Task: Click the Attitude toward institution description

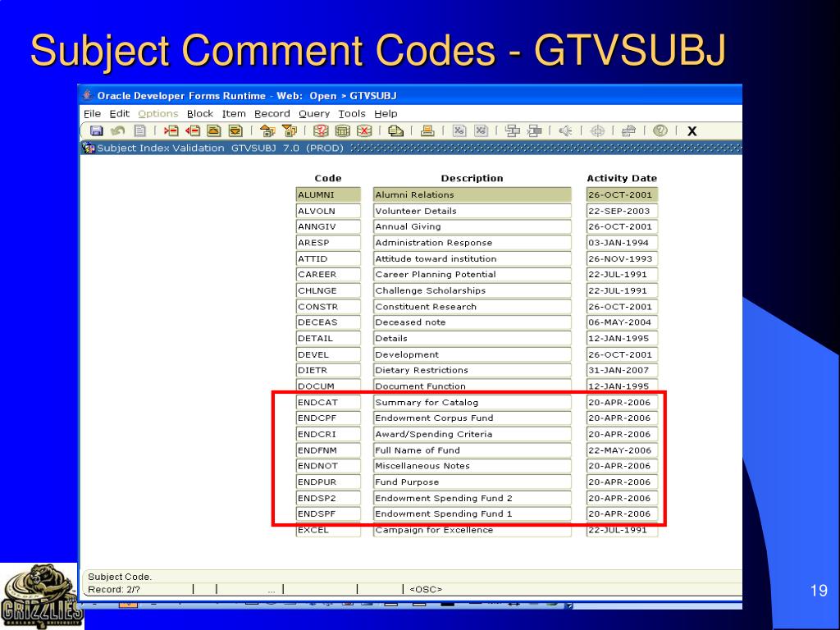Action: (x=472, y=258)
